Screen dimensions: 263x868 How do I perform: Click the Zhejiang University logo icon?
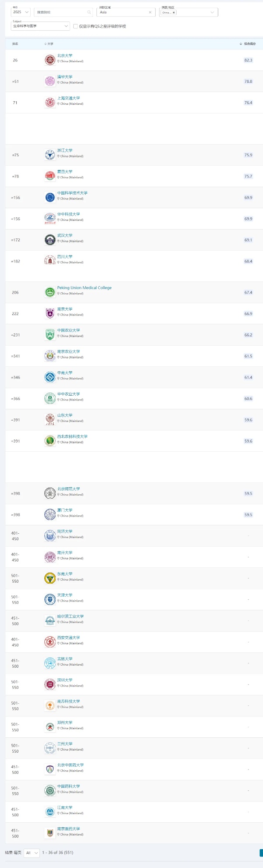[x=50, y=155]
